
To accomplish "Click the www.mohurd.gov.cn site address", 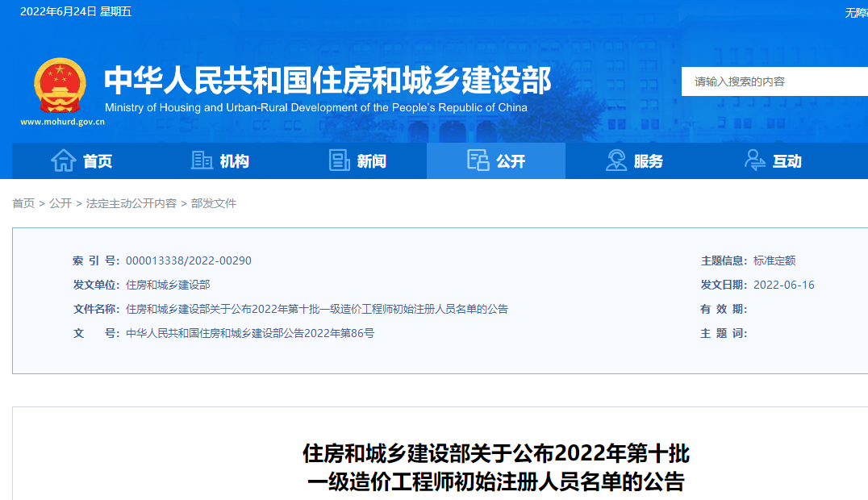I will (x=62, y=123).
